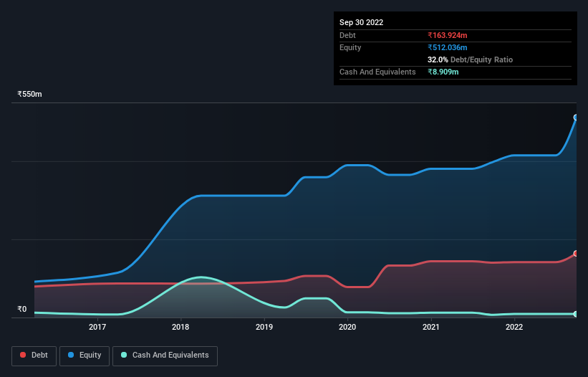Screen dimensions: 588x377
Task: Click the Equity label in tooltip
Action: tap(350, 47)
